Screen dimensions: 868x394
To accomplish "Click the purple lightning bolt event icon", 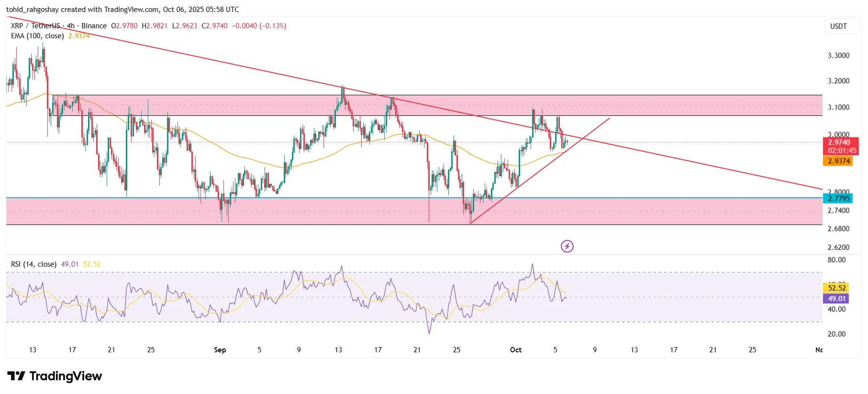I will [567, 247].
